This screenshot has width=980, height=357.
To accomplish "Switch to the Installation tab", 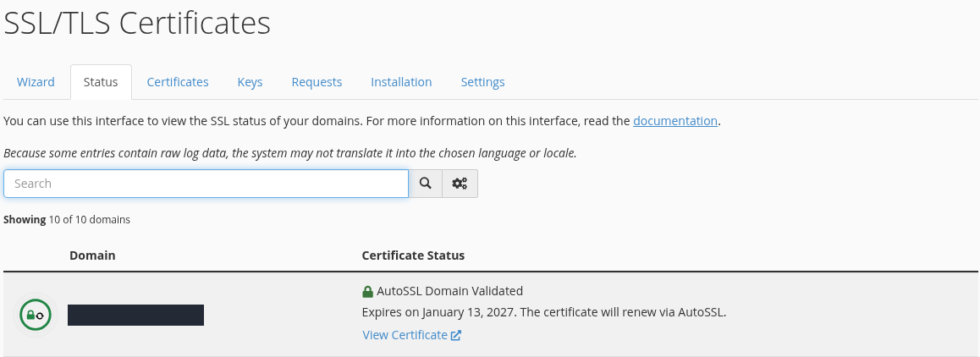I will [401, 82].
